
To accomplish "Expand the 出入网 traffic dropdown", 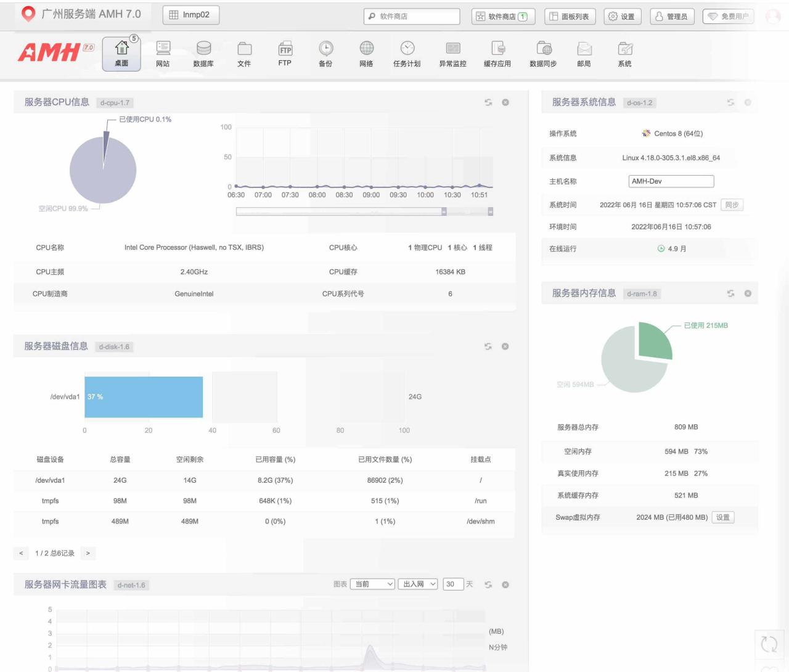I will (419, 584).
